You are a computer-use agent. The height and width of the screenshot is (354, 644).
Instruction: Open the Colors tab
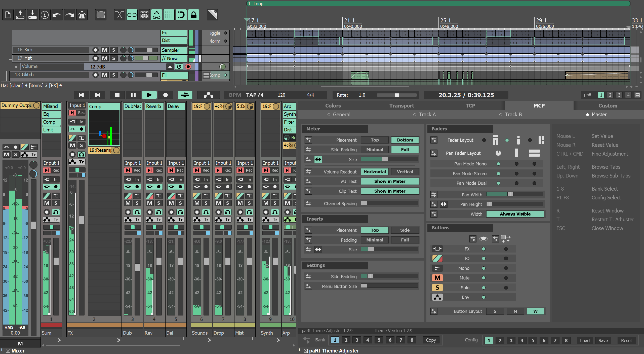pyautogui.click(x=333, y=106)
